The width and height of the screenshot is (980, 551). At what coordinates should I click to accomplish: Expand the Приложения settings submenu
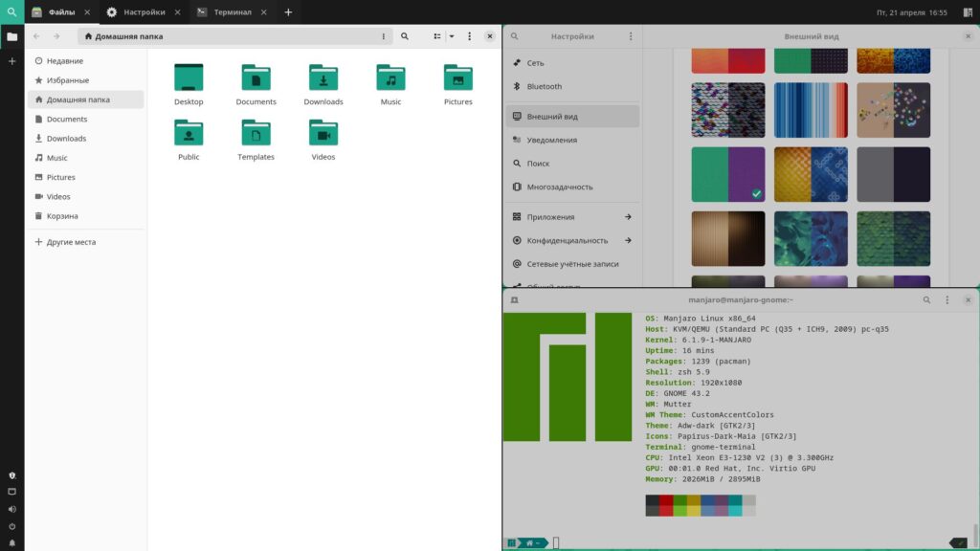click(628, 217)
